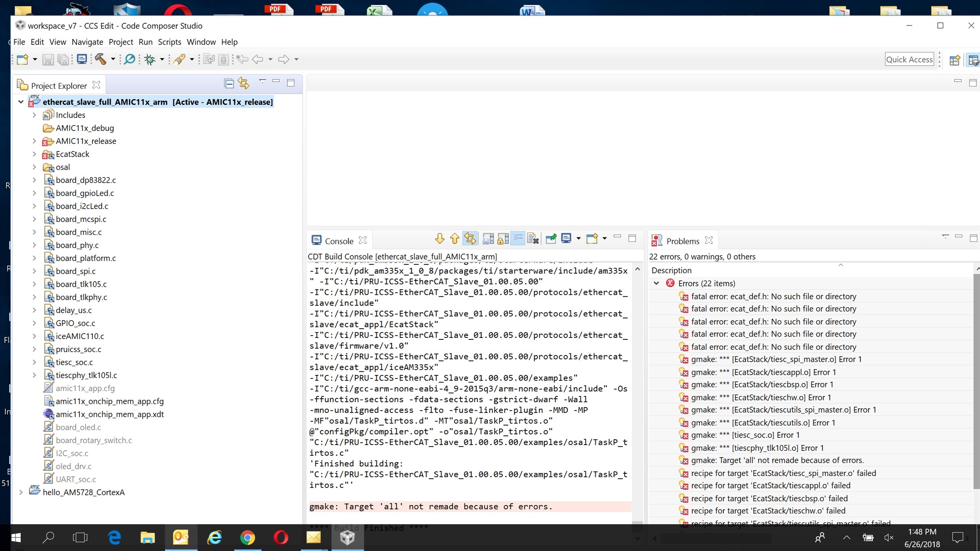Click Open Console icon
This screenshot has width=980, height=551.
point(592,239)
